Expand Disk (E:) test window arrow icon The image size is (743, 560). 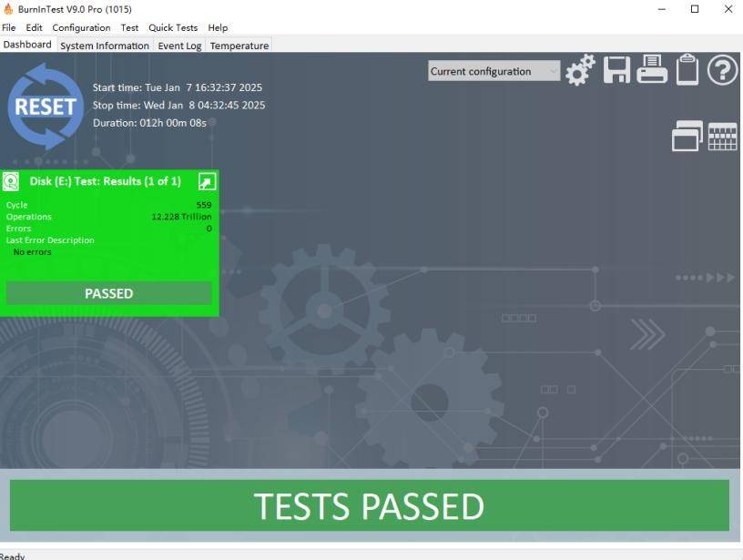pos(207,181)
